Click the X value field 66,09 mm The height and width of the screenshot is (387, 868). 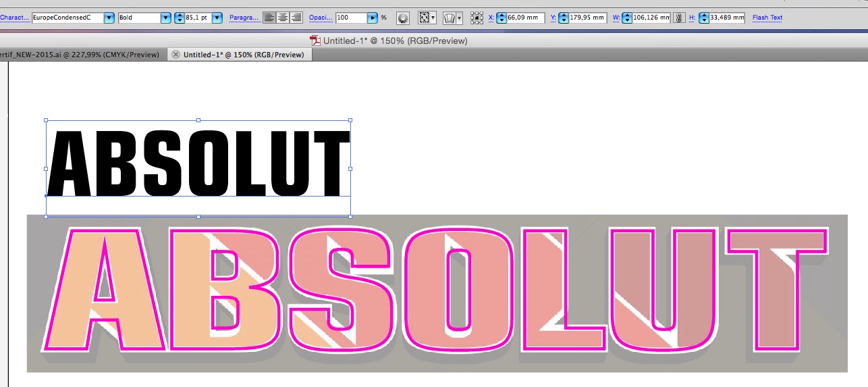[525, 18]
